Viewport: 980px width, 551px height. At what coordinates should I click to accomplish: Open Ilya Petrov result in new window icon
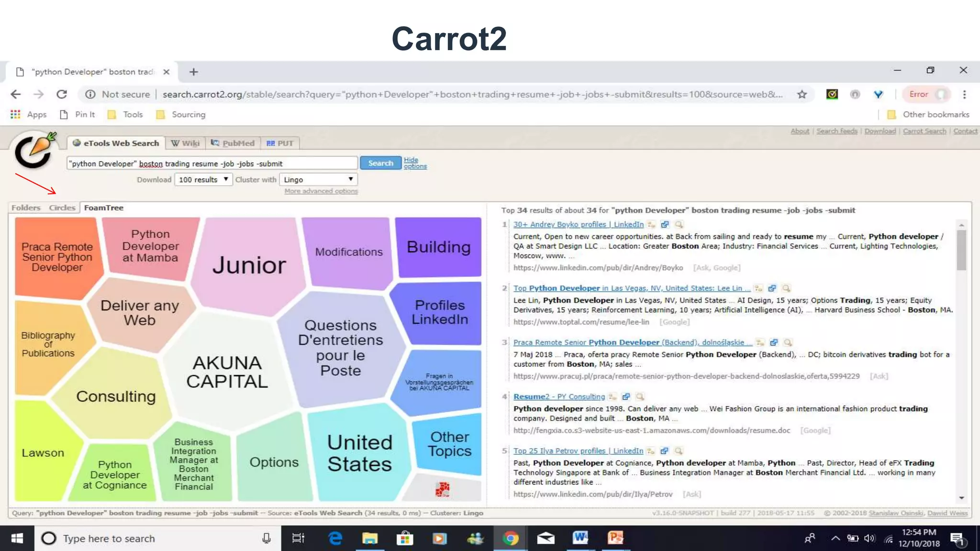point(664,451)
